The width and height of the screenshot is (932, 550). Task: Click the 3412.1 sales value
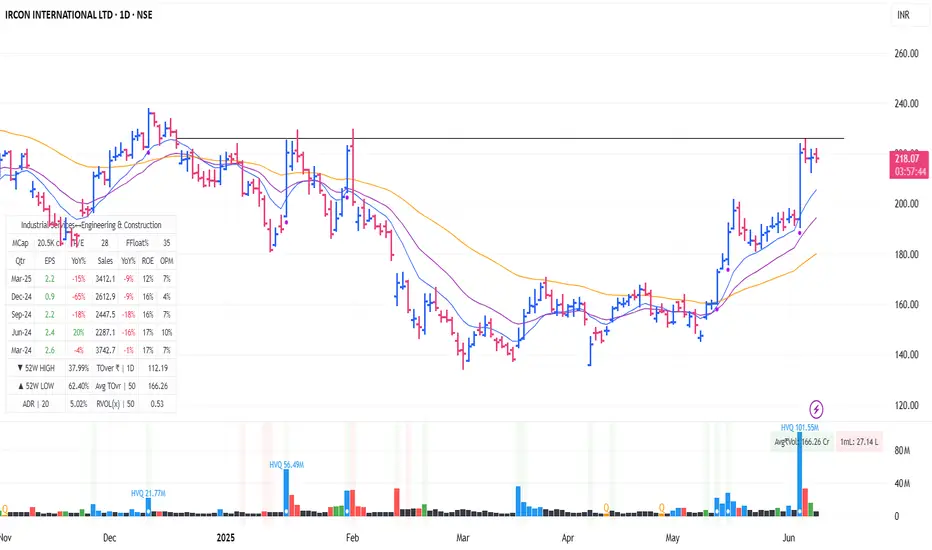(x=105, y=278)
